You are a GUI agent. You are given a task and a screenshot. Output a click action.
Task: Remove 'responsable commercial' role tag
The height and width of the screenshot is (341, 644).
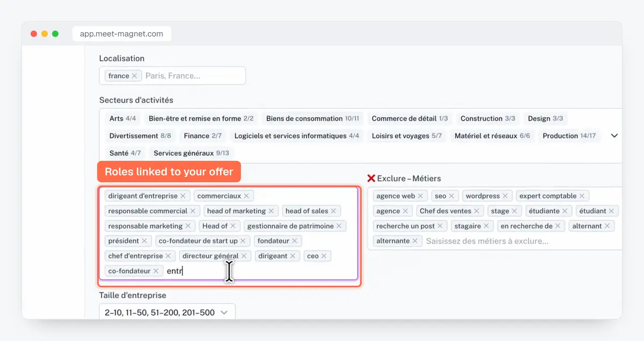tap(193, 211)
